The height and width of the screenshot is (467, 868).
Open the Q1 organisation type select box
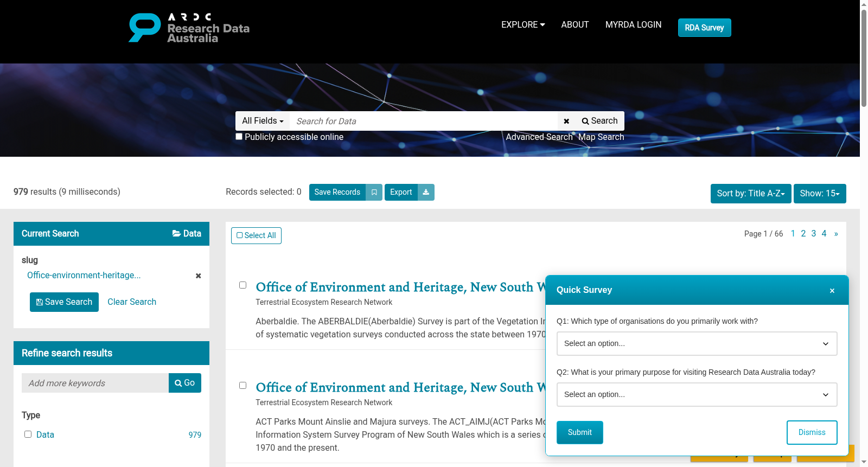[x=697, y=344]
